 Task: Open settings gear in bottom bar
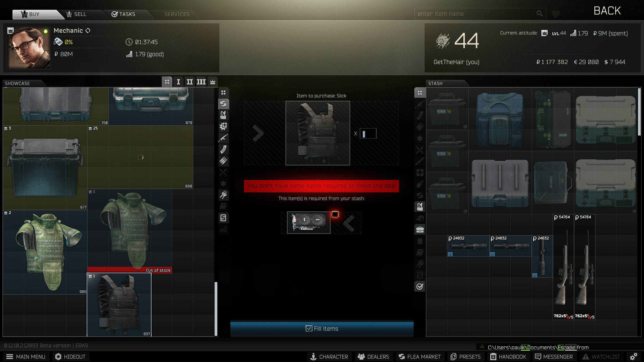click(634, 356)
